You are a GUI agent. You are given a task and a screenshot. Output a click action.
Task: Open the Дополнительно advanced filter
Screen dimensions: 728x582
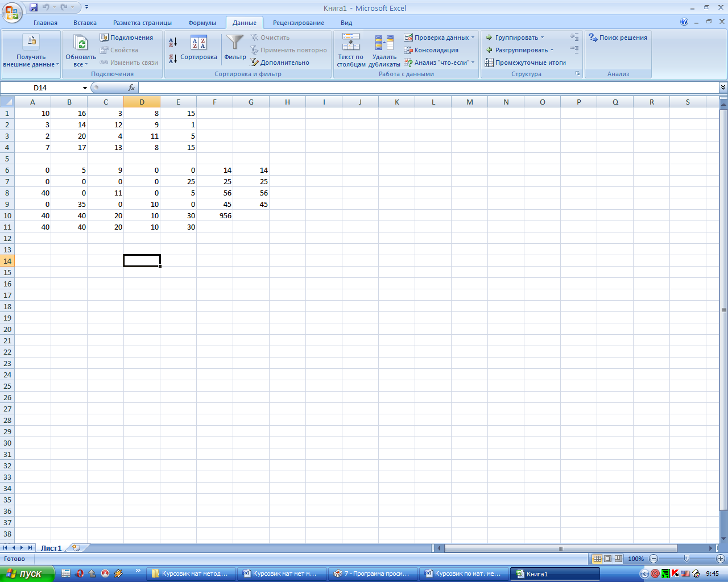tap(280, 63)
